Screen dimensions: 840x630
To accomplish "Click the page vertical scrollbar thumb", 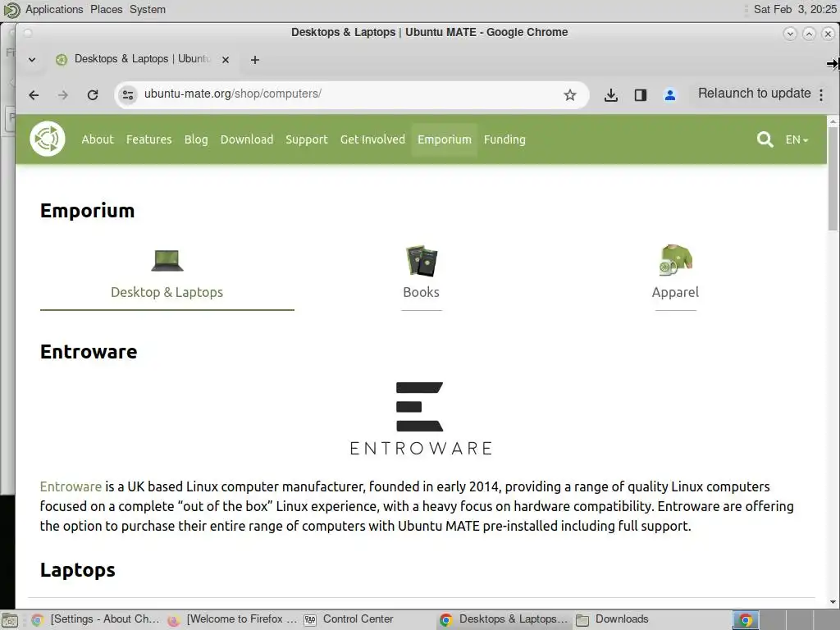I will point(833,180).
